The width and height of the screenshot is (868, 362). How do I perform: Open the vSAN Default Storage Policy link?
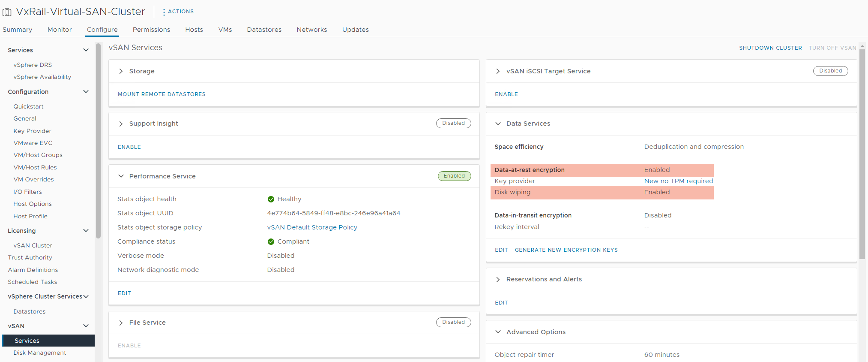(312, 227)
